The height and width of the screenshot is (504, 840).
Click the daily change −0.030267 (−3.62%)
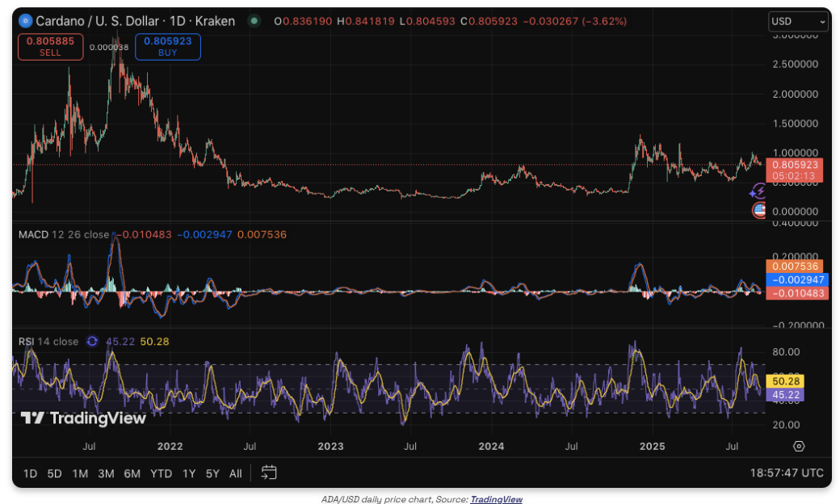coord(575,22)
